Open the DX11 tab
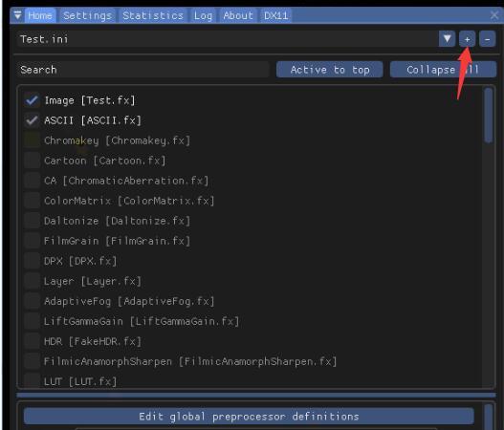Screen dimensions: 504x430 [275, 15]
